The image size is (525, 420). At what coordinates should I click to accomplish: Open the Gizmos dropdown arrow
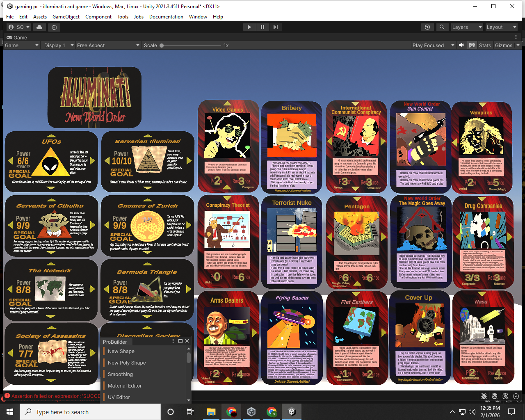click(x=518, y=45)
